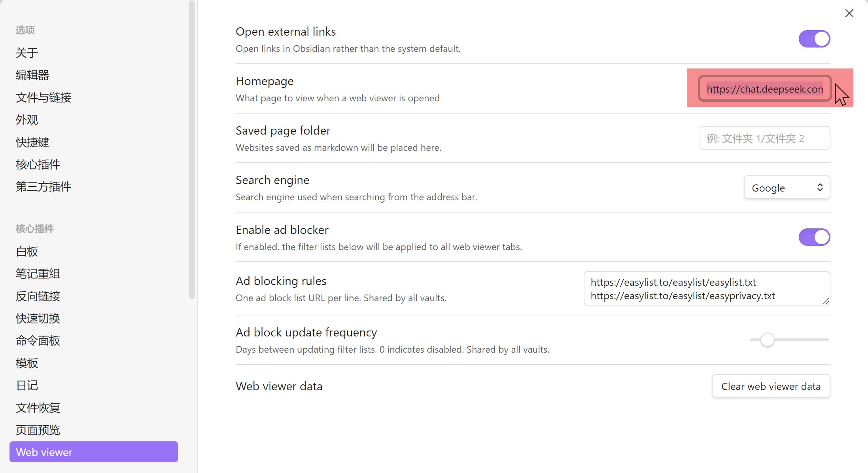
Task: Disable the ad blocker toggle
Action: pos(814,237)
